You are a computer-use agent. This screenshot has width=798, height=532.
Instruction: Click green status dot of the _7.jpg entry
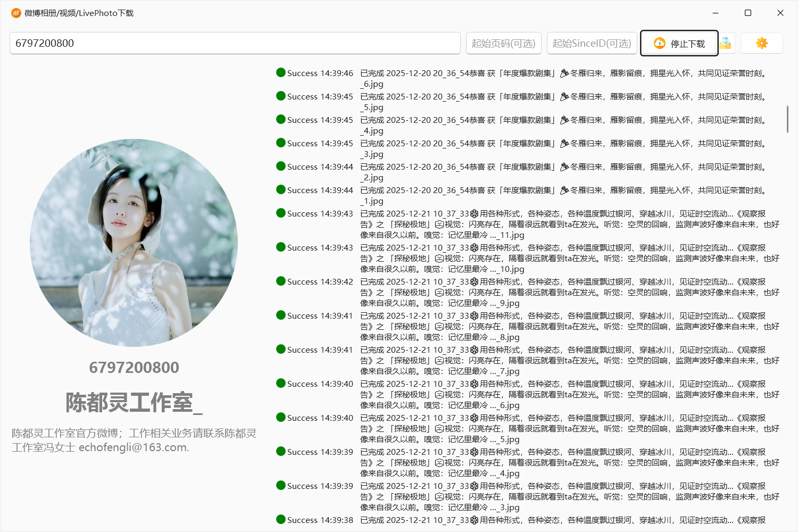coord(281,349)
